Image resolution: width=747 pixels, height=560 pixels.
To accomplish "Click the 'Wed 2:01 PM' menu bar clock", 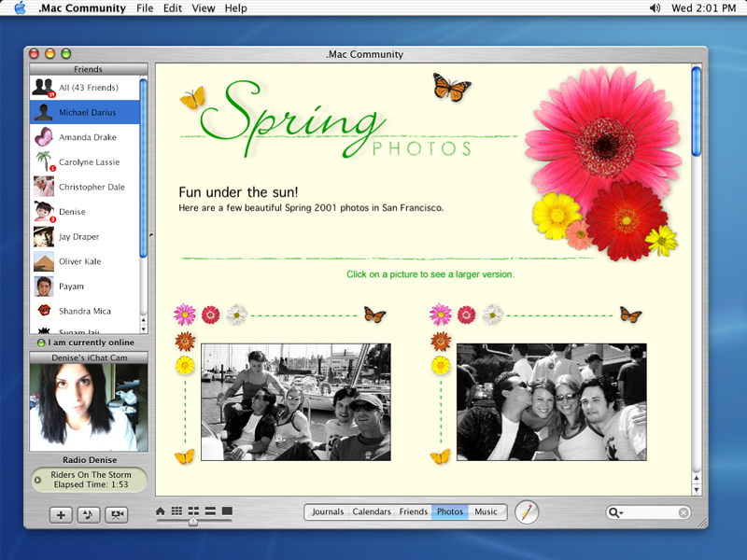I will tap(703, 8).
